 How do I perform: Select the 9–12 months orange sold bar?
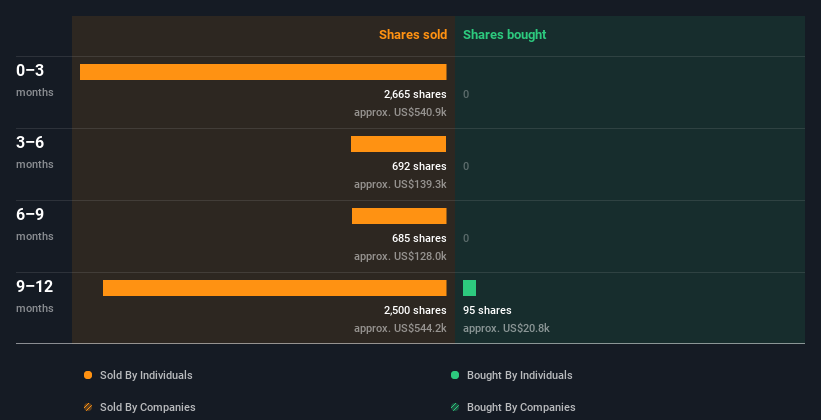point(274,288)
